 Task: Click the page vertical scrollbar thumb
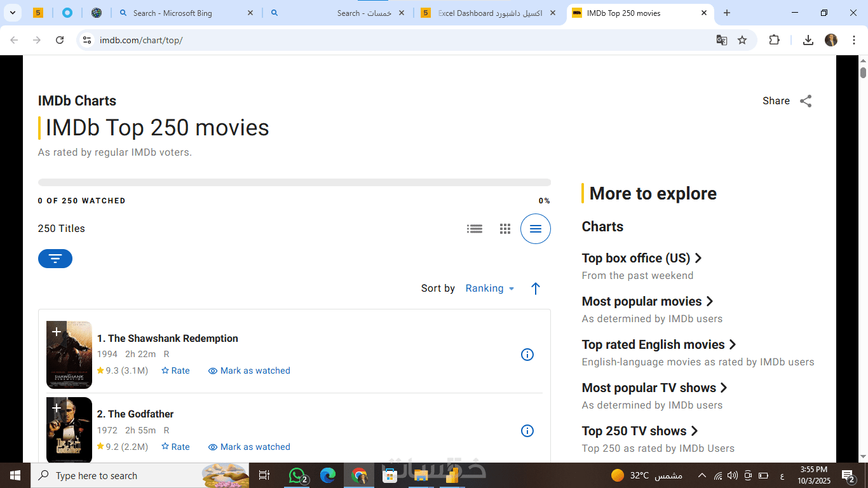(863, 72)
